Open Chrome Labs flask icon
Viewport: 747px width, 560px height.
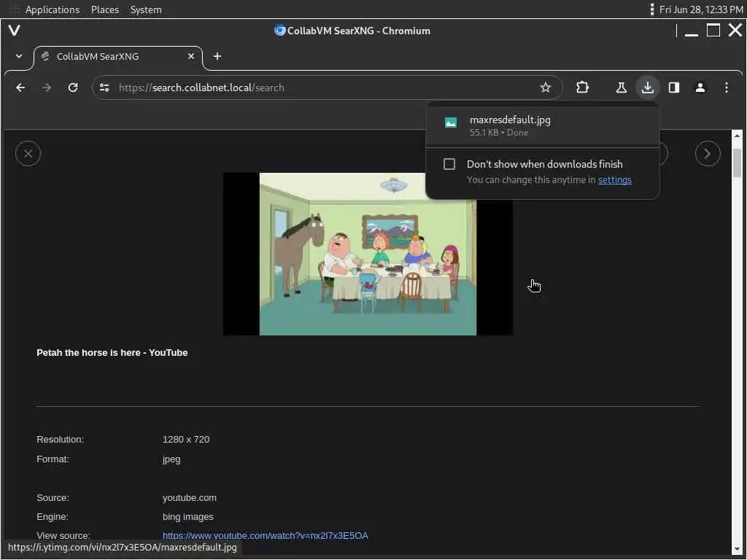pyautogui.click(x=622, y=87)
